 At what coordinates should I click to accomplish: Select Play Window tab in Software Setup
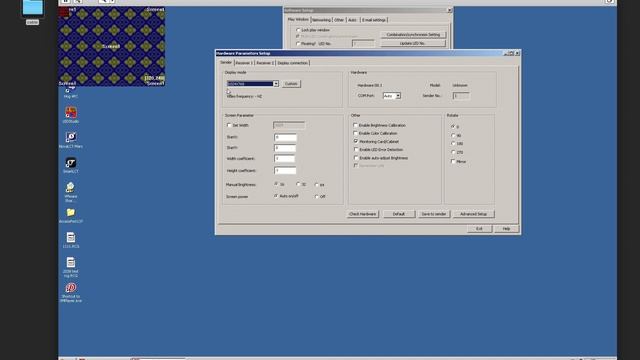tap(298, 20)
